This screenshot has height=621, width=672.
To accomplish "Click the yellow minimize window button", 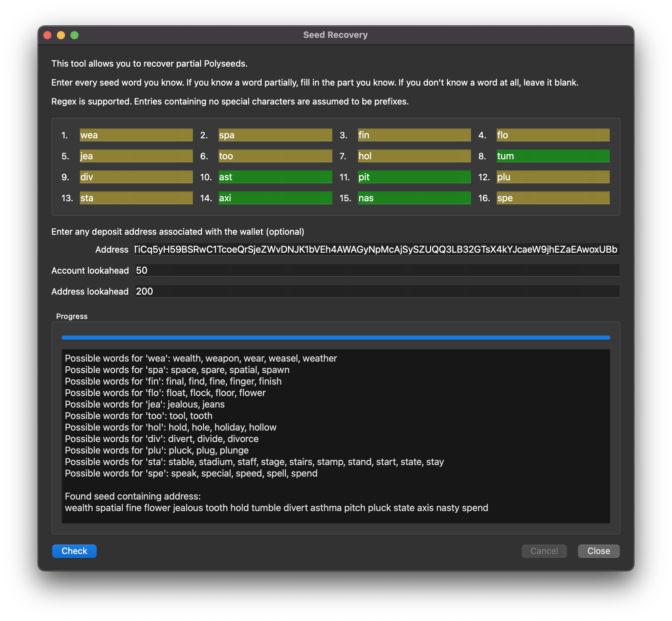I will click(x=61, y=35).
